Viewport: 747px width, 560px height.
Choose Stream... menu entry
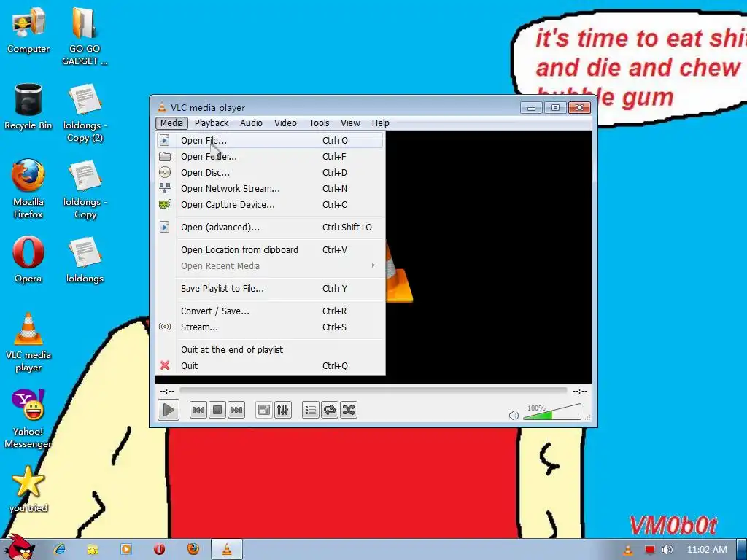(x=270, y=327)
